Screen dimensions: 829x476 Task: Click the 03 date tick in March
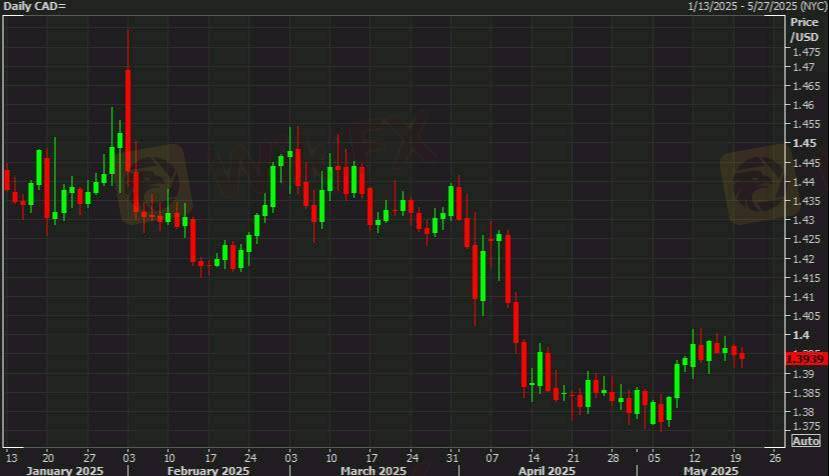[291, 457]
